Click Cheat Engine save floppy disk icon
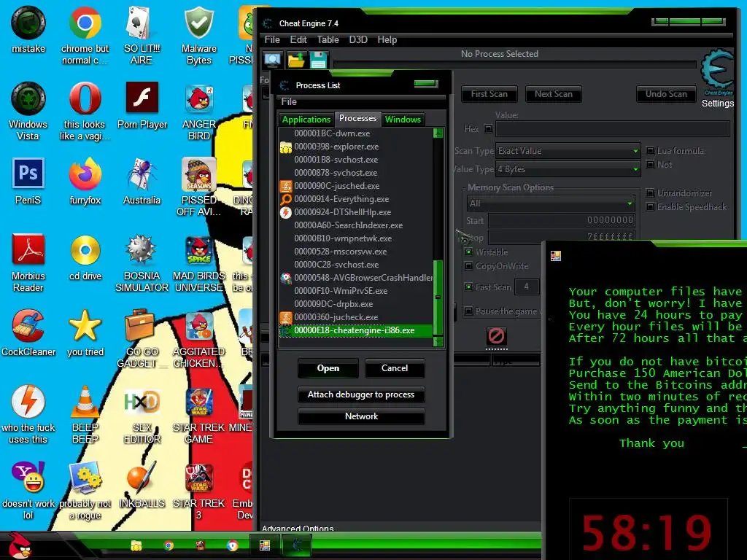This screenshot has height=560, width=747. click(x=318, y=60)
